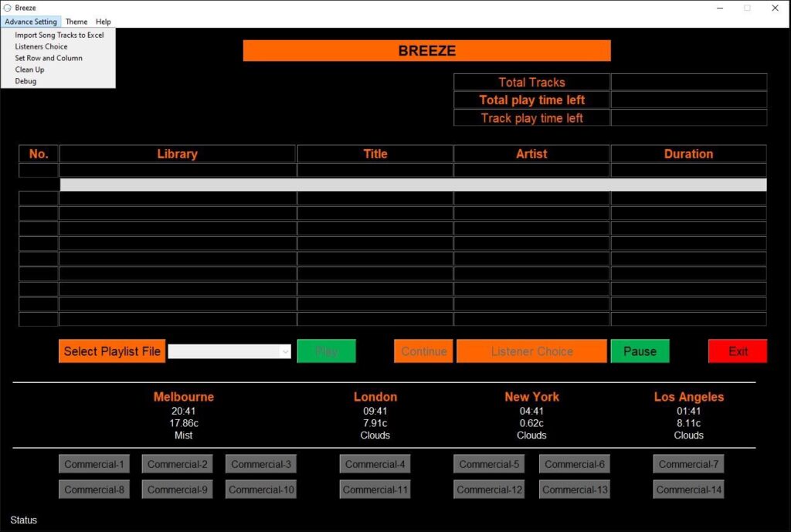791x532 pixels.
Task: Select Listeners Choice menu entry
Action: [41, 46]
